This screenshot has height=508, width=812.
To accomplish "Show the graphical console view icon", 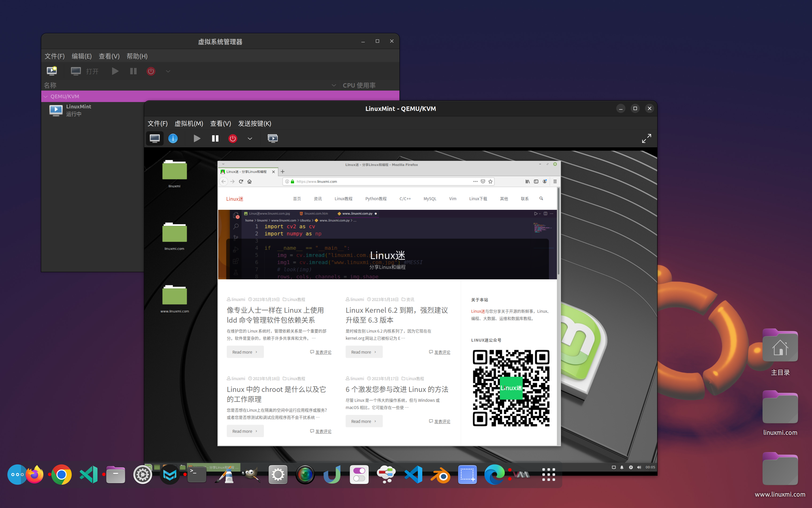I will [155, 138].
